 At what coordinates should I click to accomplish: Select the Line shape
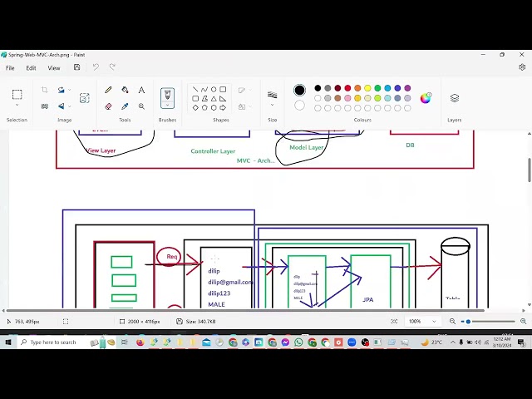pos(195,89)
